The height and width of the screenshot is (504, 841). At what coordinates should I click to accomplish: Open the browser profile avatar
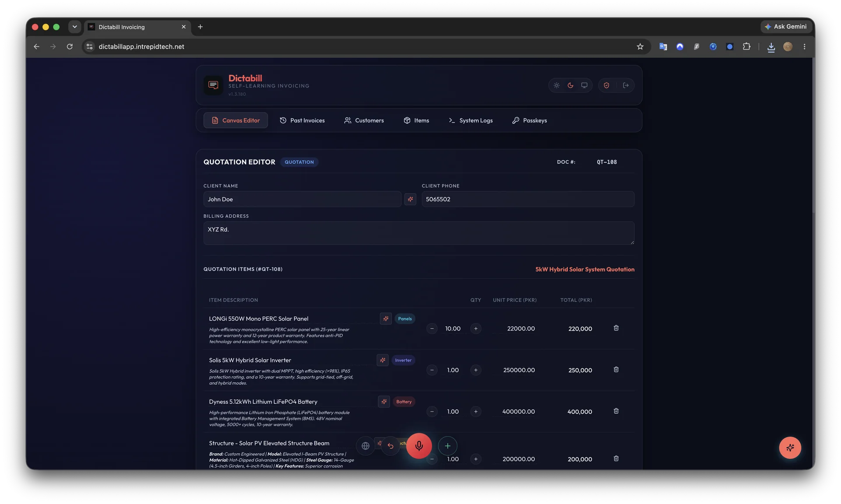(x=788, y=46)
